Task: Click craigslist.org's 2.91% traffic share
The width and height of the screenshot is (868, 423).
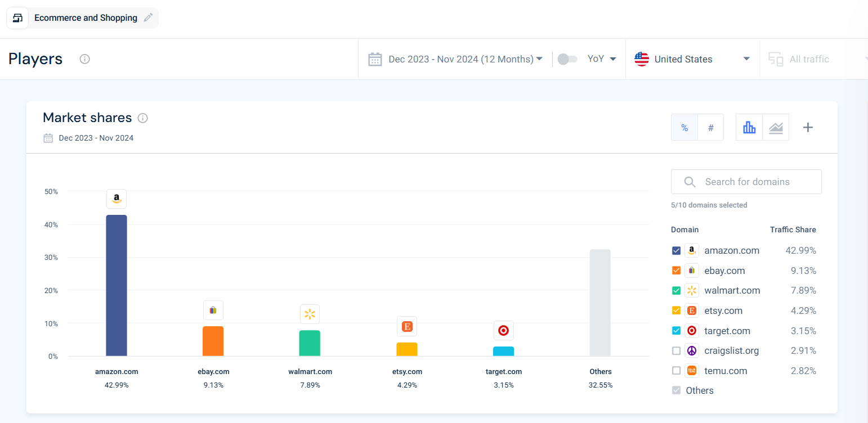Action: tap(802, 350)
